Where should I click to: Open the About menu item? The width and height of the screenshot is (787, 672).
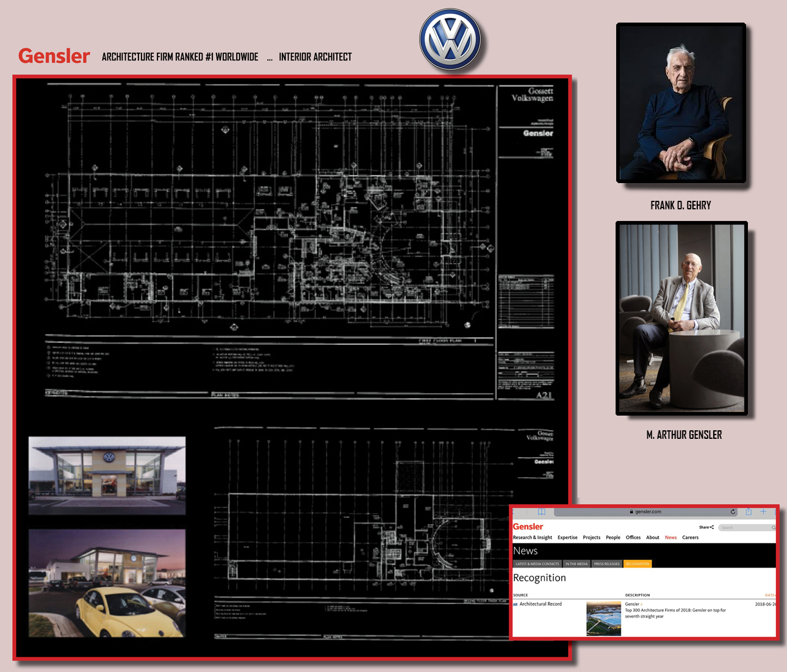[x=653, y=538]
